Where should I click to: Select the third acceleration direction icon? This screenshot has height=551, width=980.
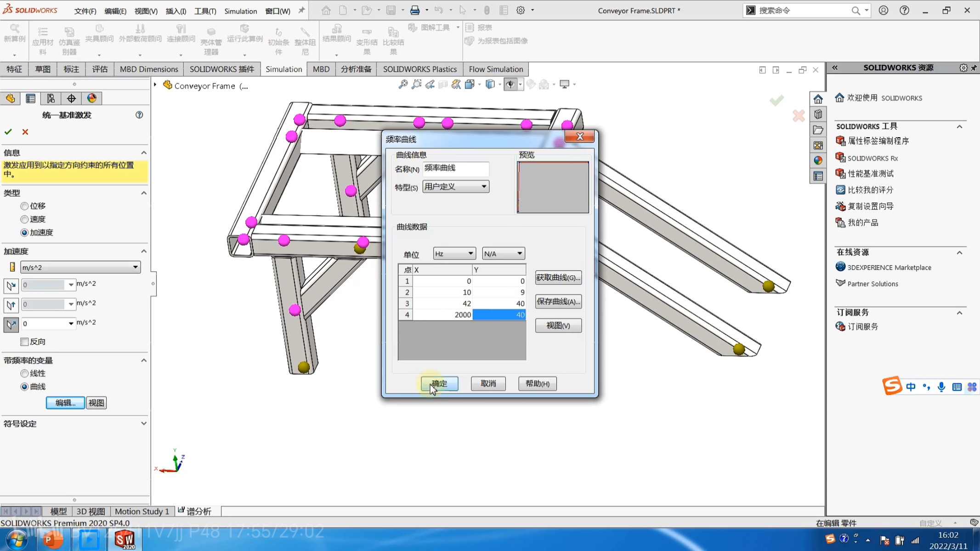pos(11,324)
